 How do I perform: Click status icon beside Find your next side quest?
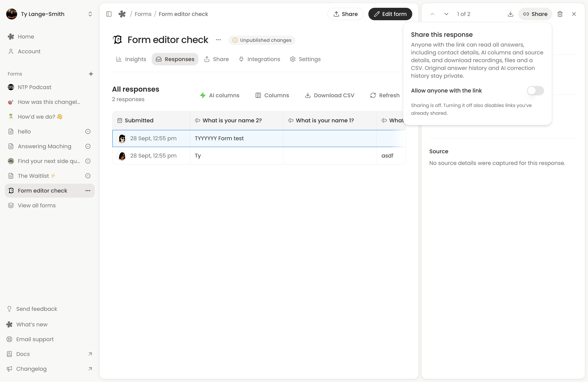[88, 161]
